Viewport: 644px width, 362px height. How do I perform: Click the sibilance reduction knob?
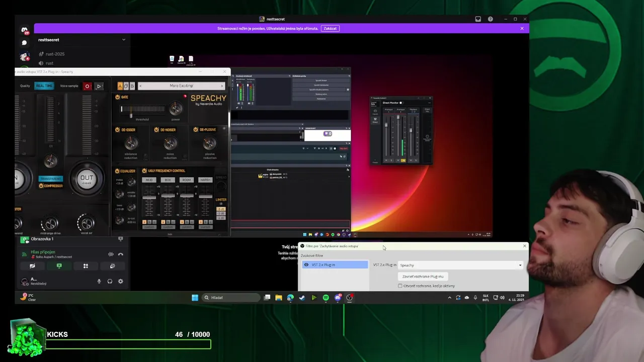click(131, 144)
